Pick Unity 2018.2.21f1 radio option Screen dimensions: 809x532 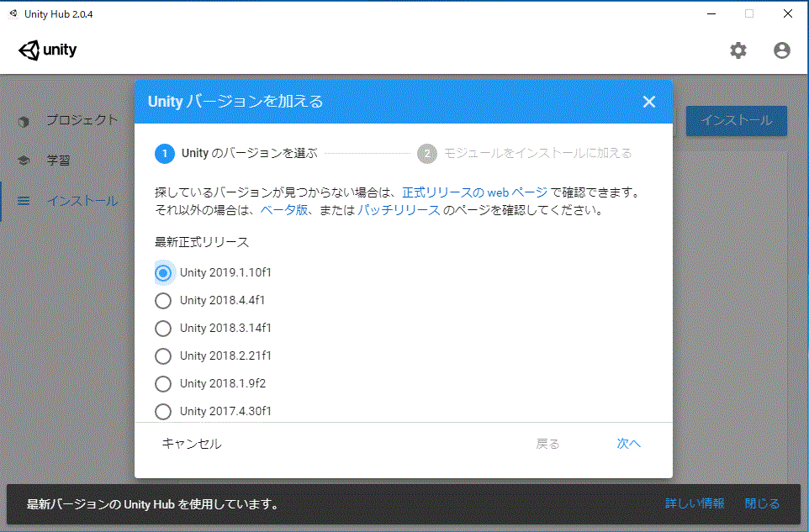(164, 356)
